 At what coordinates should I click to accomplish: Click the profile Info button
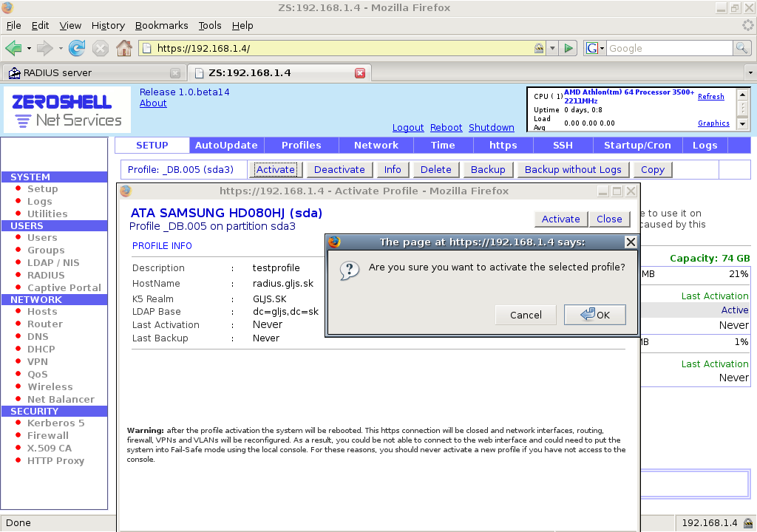(x=393, y=169)
